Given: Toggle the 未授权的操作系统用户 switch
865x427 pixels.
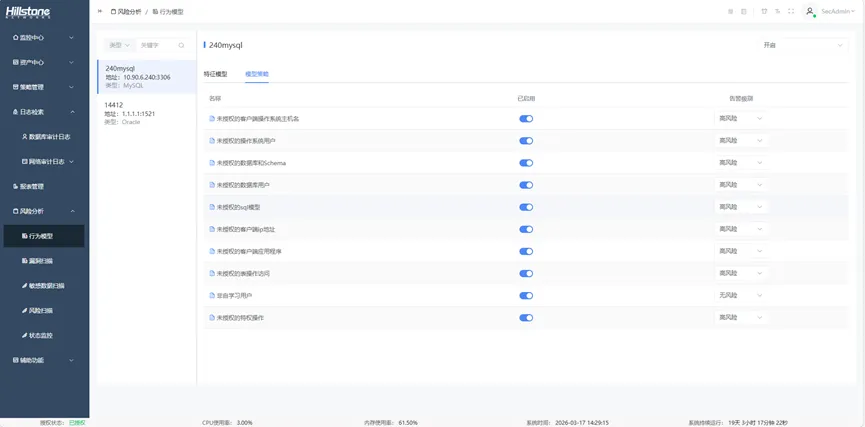Looking at the screenshot, I should click(526, 141).
